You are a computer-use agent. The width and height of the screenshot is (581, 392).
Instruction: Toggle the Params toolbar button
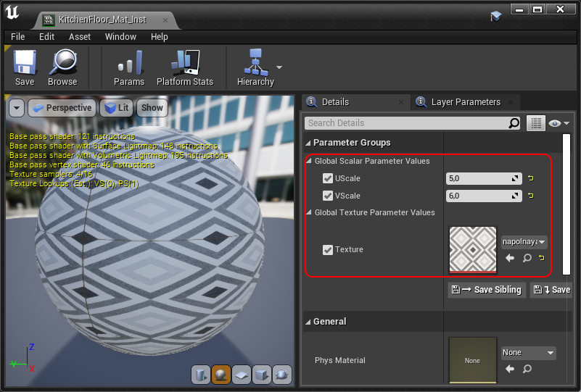point(129,67)
